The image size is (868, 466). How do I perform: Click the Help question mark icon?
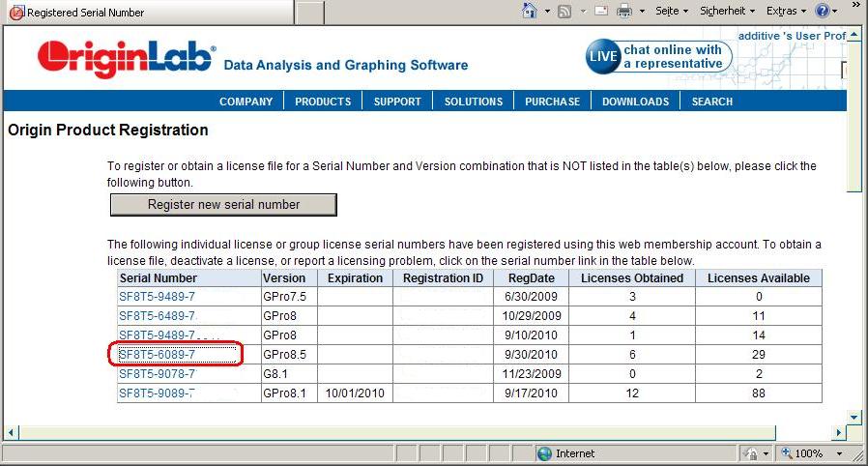point(823,11)
